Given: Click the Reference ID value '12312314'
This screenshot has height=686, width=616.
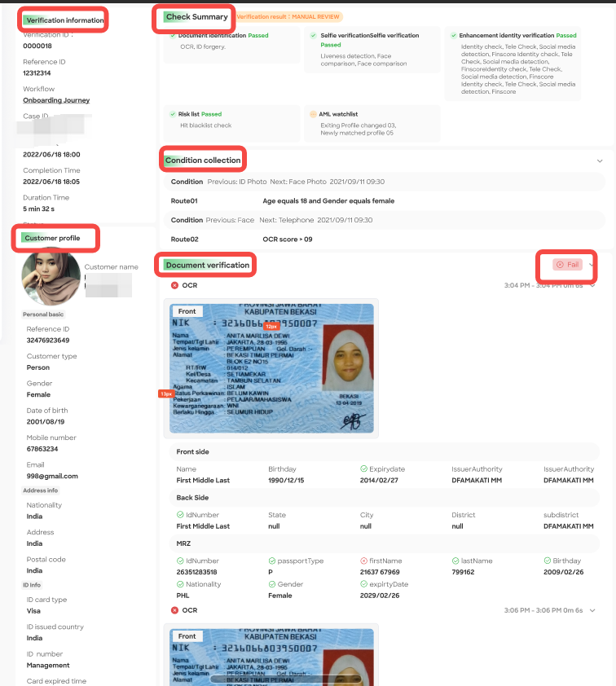Looking at the screenshot, I should point(37,73).
